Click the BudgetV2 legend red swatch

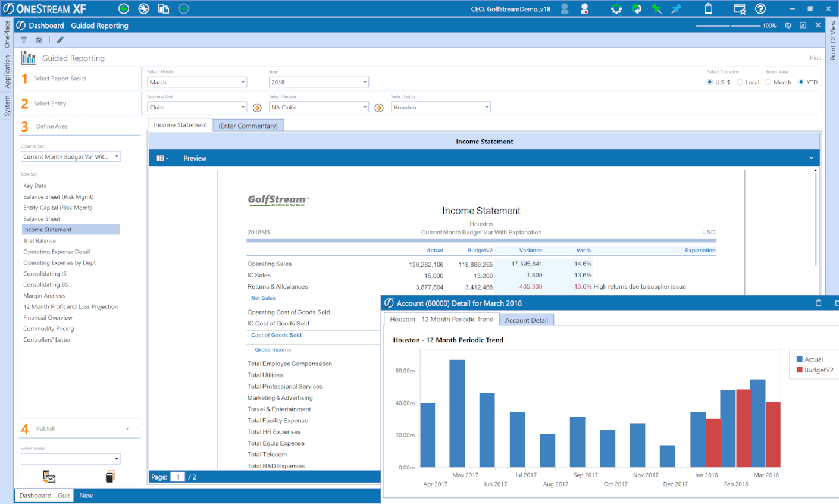click(x=800, y=370)
